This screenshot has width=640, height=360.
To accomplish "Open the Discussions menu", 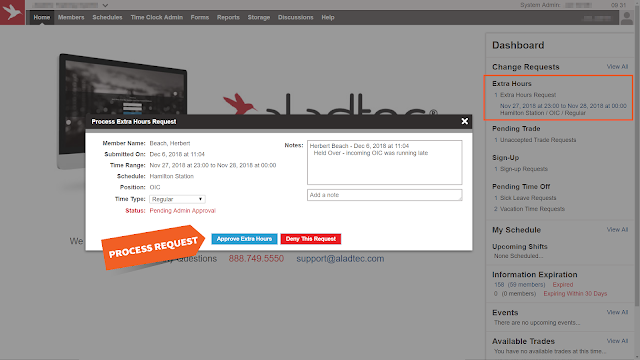I will (x=296, y=18).
